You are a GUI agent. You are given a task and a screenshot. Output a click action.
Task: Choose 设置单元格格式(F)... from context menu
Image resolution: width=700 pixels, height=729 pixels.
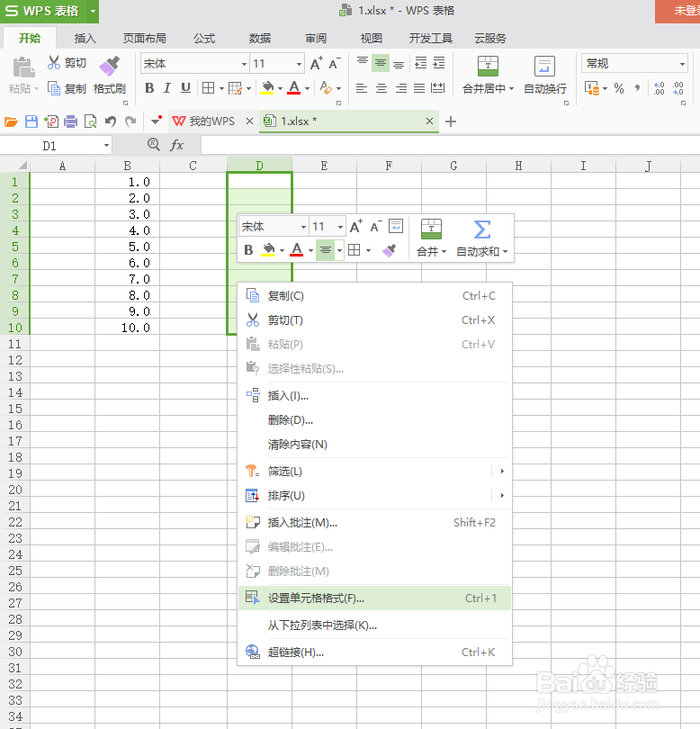coord(374,598)
